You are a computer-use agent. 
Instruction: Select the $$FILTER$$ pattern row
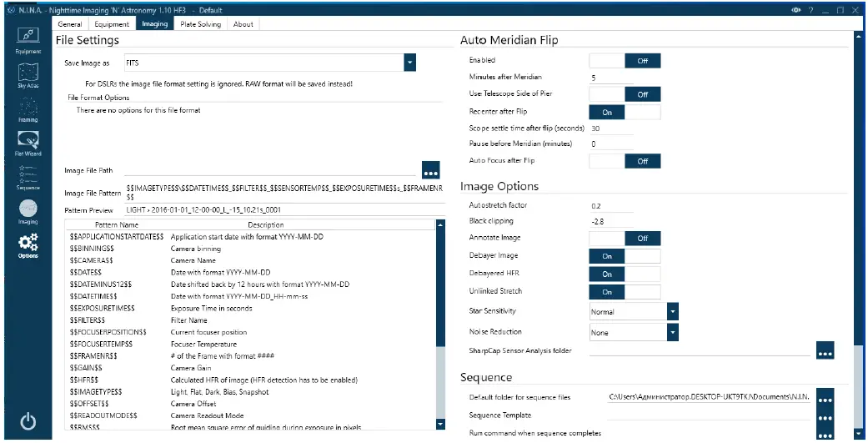pos(92,320)
